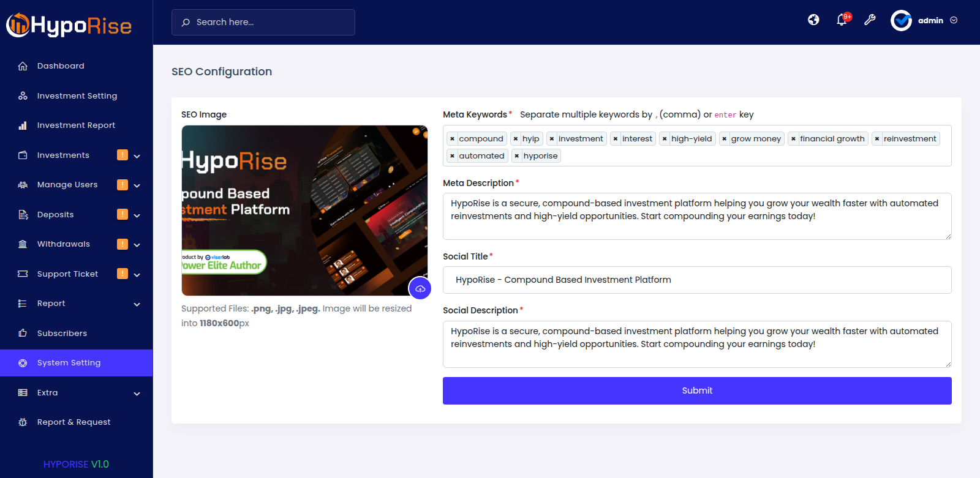980x478 pixels.
Task: Focus the Search here field
Action: (x=263, y=22)
